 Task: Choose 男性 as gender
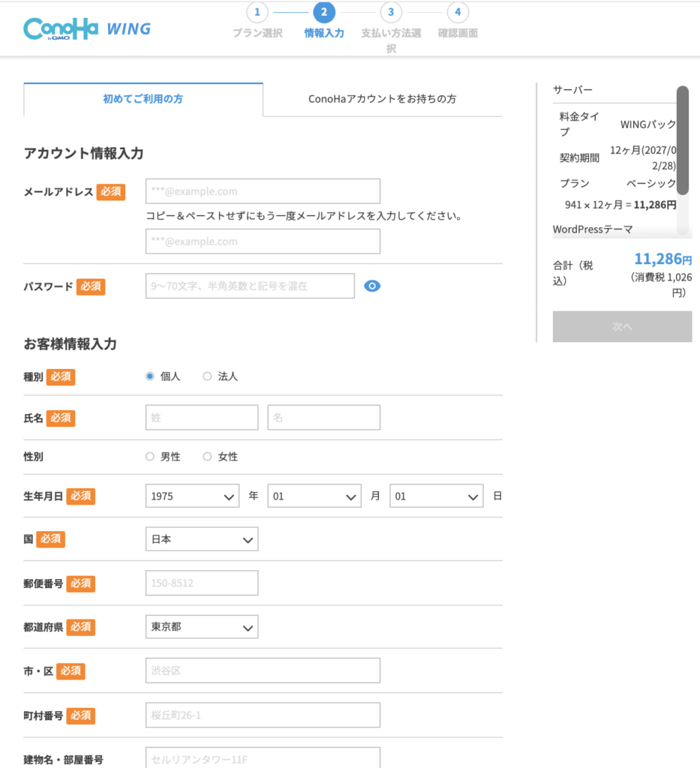(x=150, y=457)
